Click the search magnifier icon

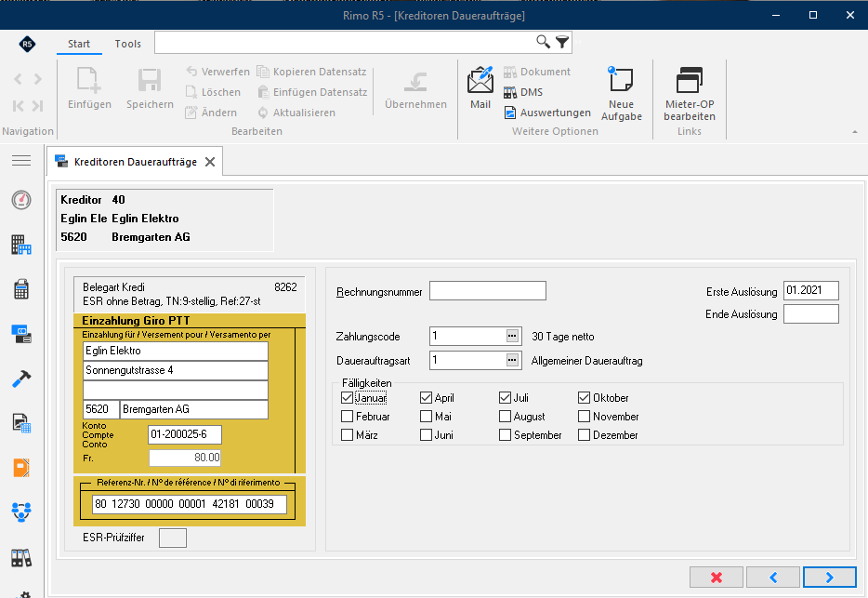543,42
